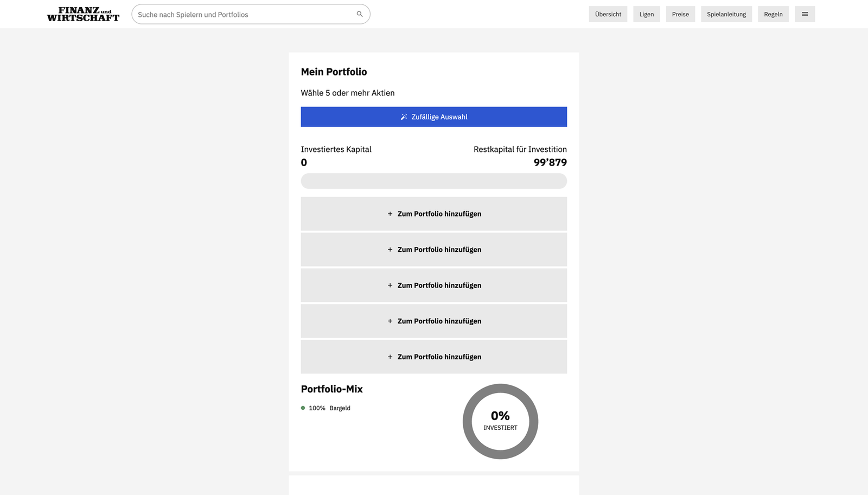868x495 pixels.
Task: Go to the Übersicht page
Action: [608, 14]
